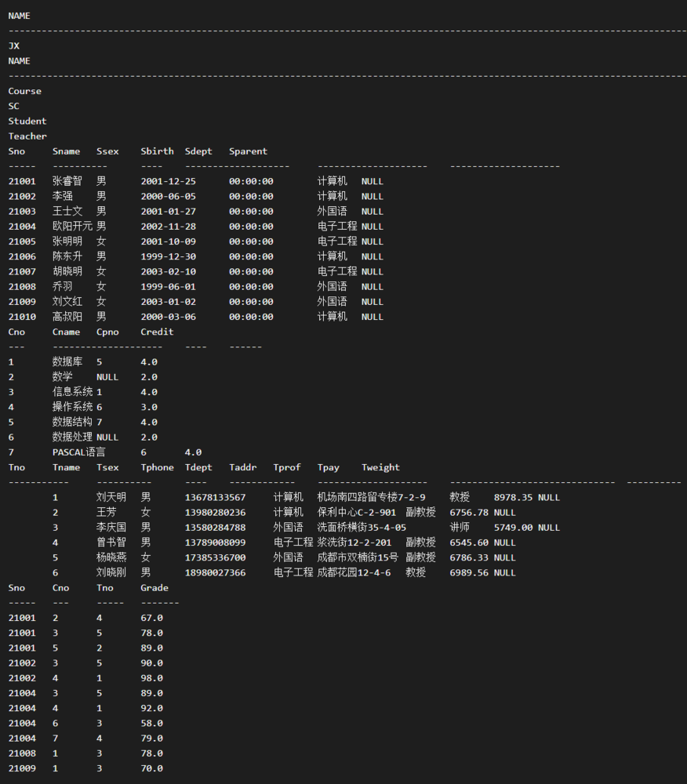The width and height of the screenshot is (687, 784).
Task: Click teacher name 李庆国
Action: [x=111, y=527]
